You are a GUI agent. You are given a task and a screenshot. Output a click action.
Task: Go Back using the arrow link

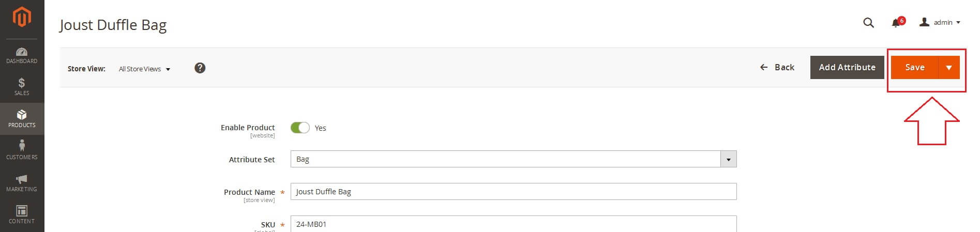click(777, 67)
